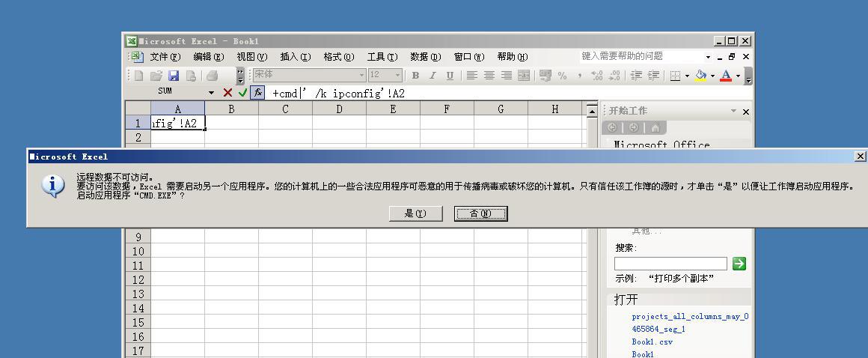Click Decrease Indent icon
868x358 pixels.
[637, 76]
